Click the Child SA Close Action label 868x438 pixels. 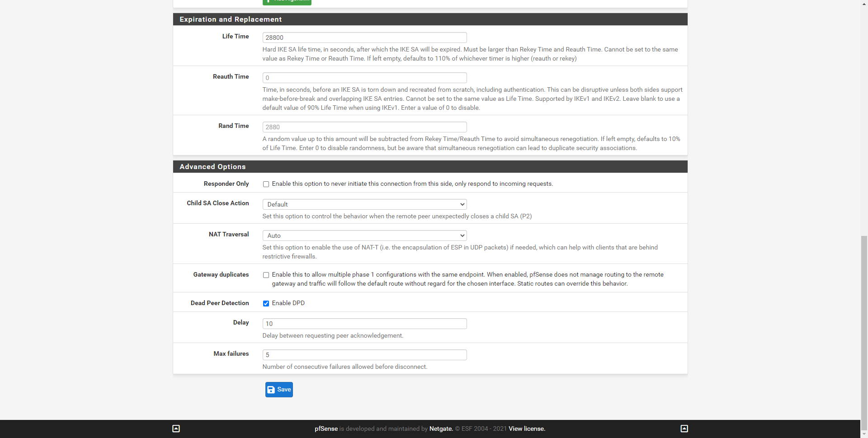(218, 203)
